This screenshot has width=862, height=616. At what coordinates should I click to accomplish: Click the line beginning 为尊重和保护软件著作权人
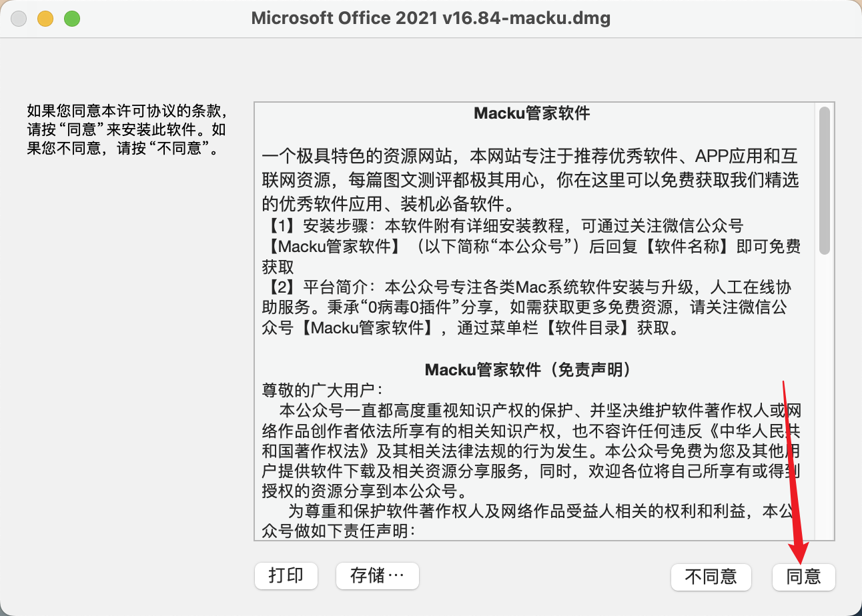pyautogui.click(x=542, y=511)
